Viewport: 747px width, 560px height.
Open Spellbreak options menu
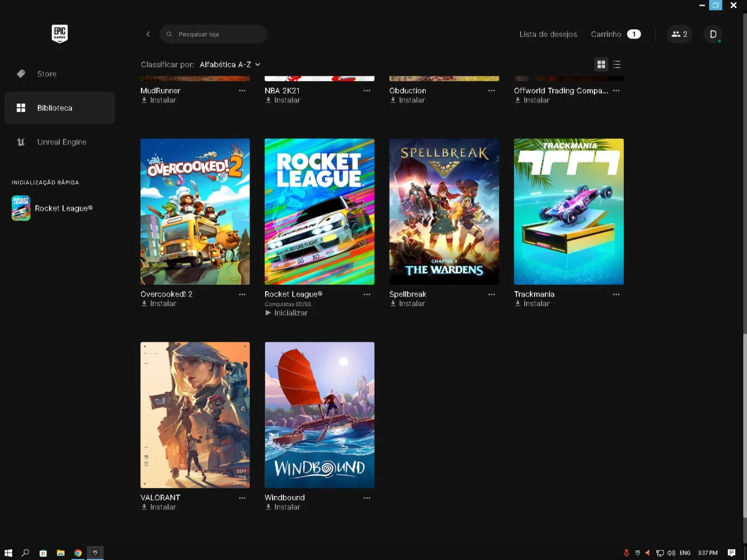[x=491, y=294]
